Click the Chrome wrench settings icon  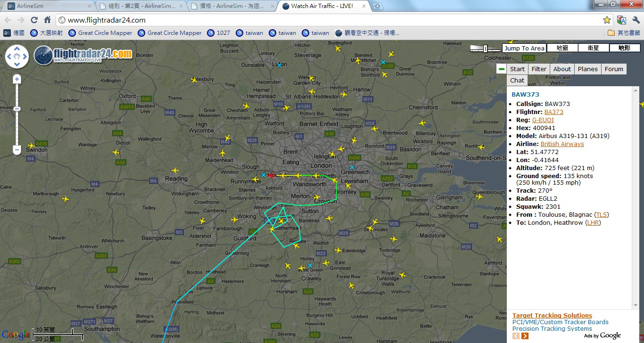pyautogui.click(x=636, y=20)
